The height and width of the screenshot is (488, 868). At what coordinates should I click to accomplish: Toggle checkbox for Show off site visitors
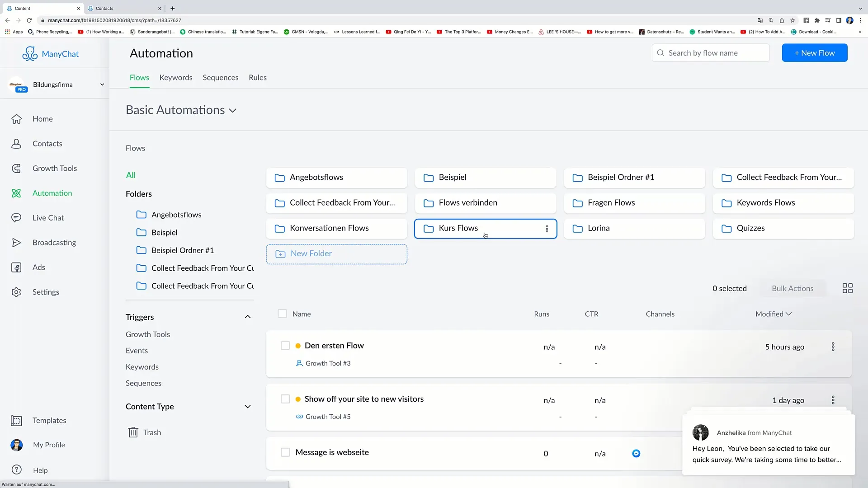point(285,398)
